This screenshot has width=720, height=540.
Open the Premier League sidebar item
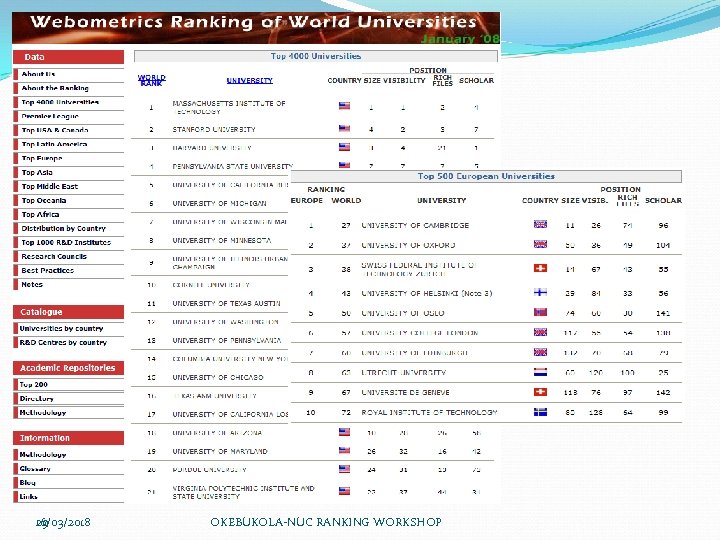point(50,116)
